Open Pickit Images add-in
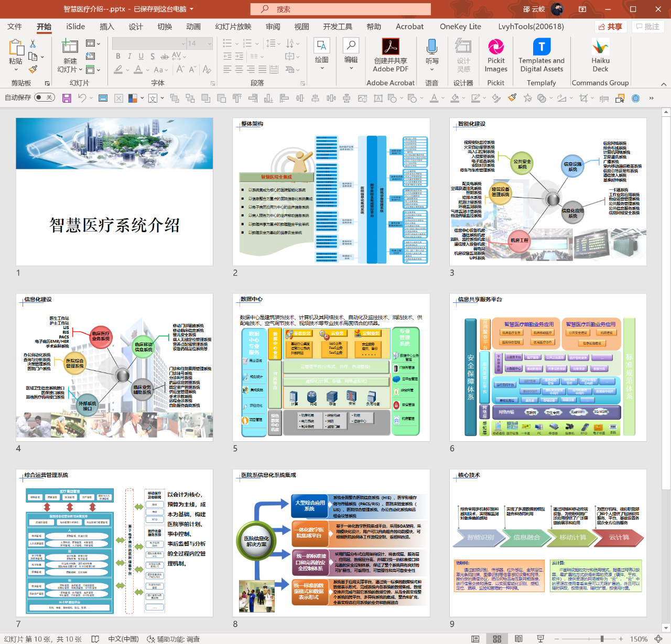The width and height of the screenshot is (671, 644). coord(496,56)
